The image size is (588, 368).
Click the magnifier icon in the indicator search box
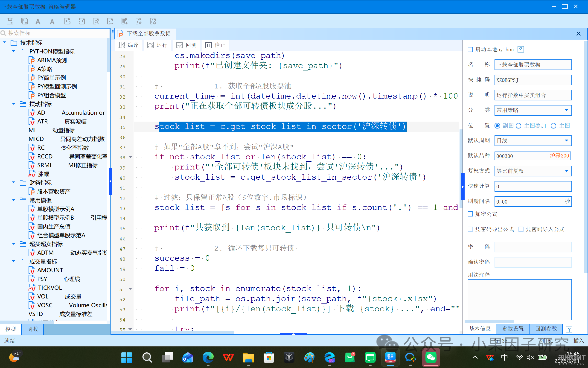[3, 33]
